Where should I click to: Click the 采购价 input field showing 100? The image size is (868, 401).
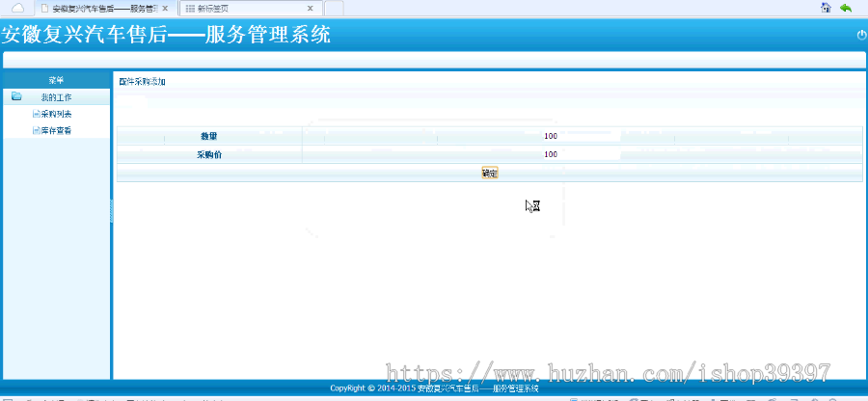click(582, 155)
